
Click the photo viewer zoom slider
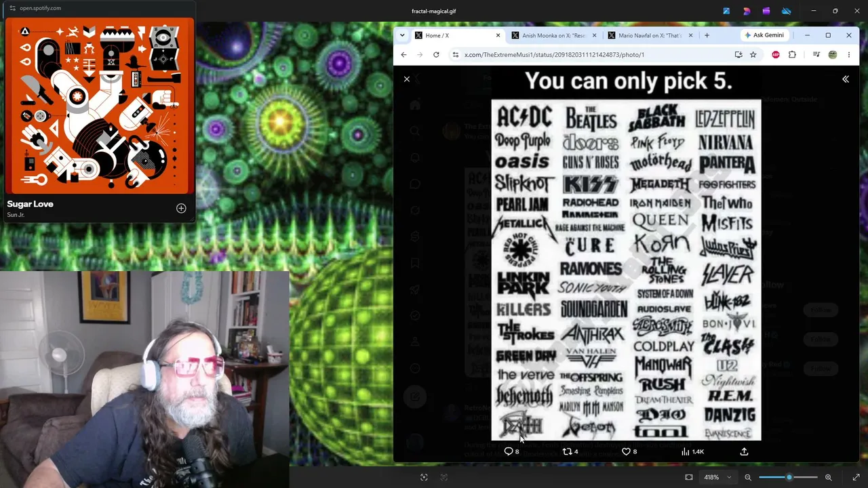coord(788,477)
